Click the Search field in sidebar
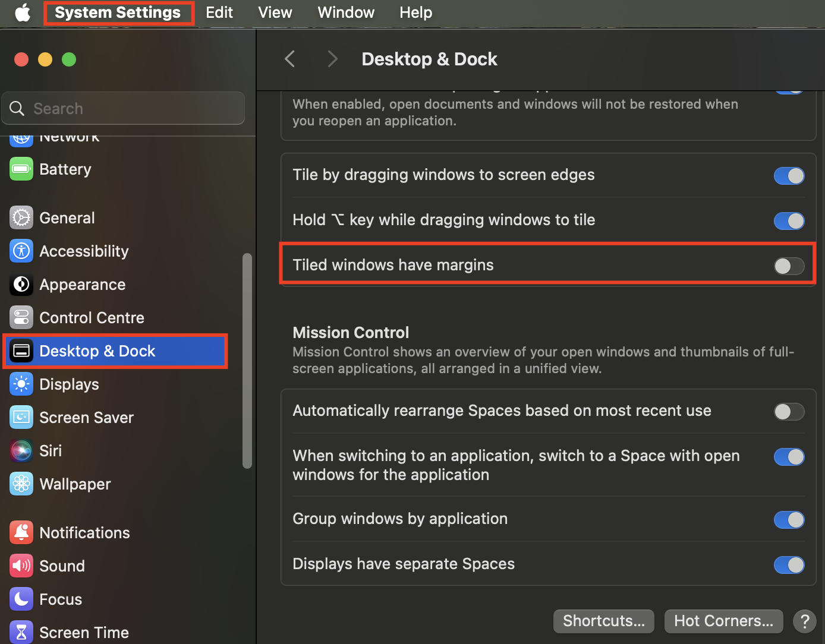 coord(123,109)
